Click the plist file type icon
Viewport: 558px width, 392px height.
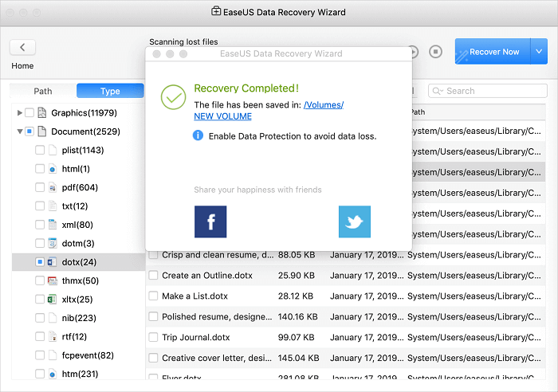53,150
